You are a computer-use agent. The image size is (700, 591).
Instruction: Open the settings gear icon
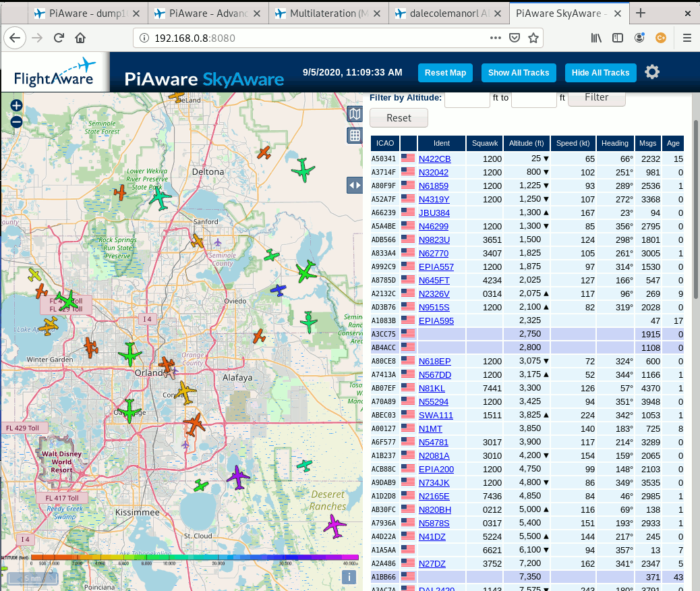click(652, 72)
